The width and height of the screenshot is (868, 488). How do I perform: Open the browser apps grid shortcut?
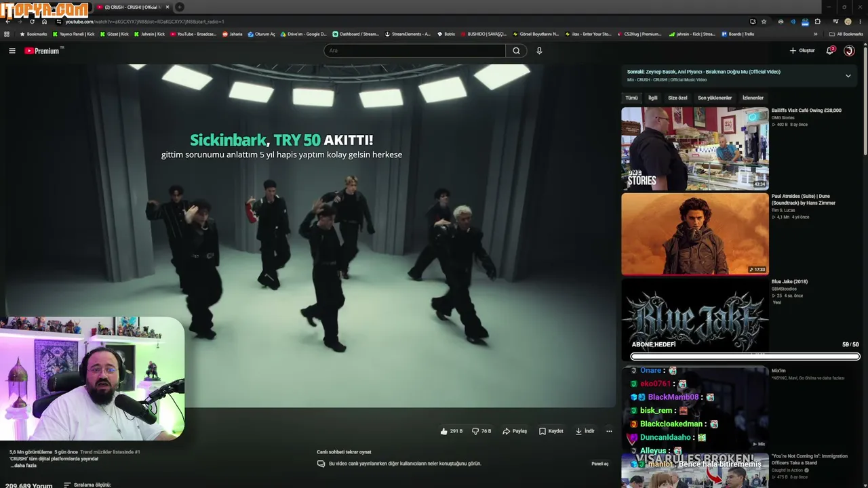[x=7, y=34]
